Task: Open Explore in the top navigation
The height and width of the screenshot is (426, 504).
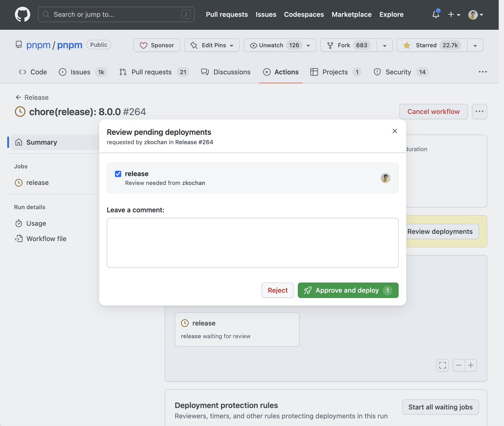Action: [x=391, y=15]
